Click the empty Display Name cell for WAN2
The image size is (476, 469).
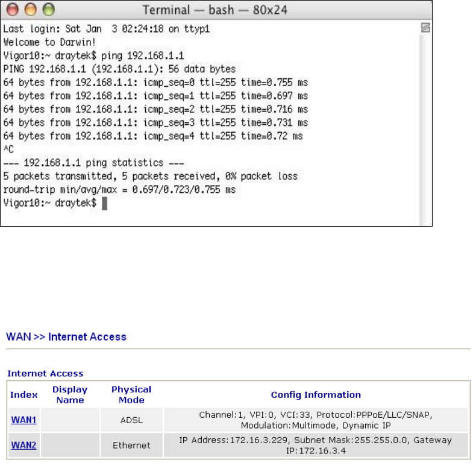[70, 445]
